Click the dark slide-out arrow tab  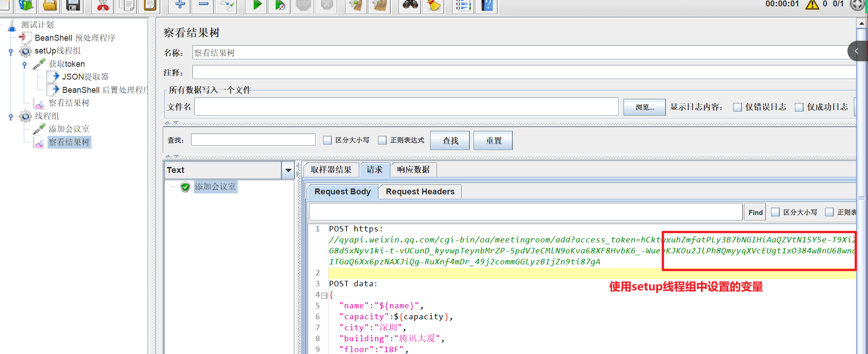pyautogui.click(x=857, y=51)
